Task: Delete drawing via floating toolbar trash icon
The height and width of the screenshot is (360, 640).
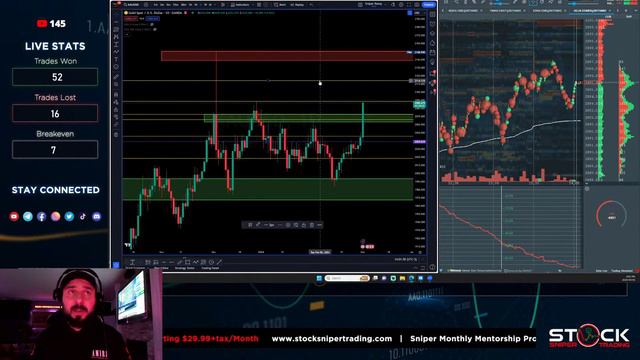Action: tap(312, 224)
